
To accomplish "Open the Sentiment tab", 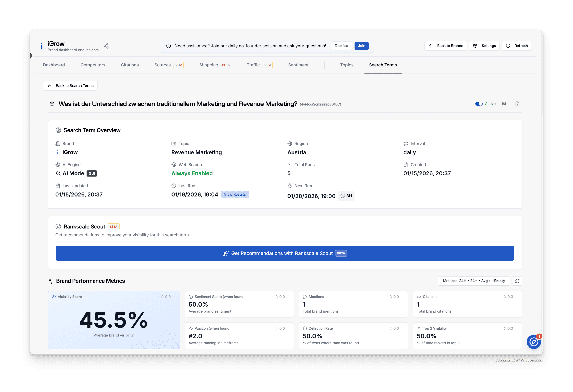I will (298, 65).
